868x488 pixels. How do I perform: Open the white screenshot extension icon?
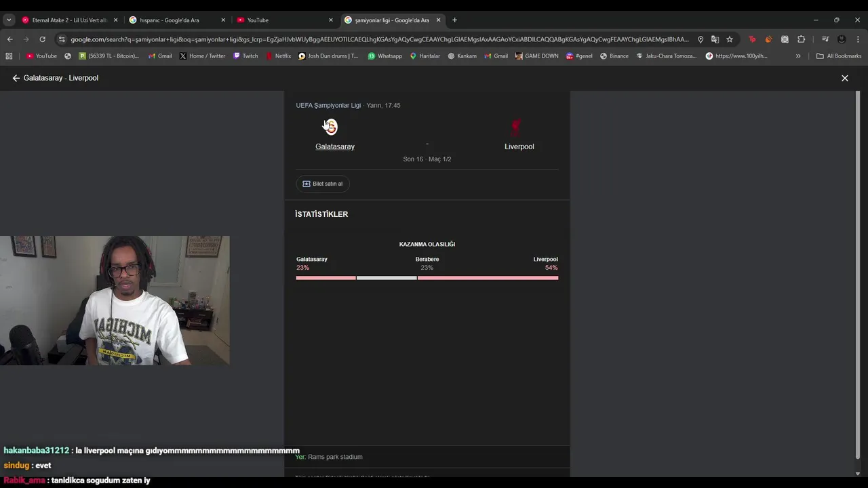pyautogui.click(x=785, y=39)
